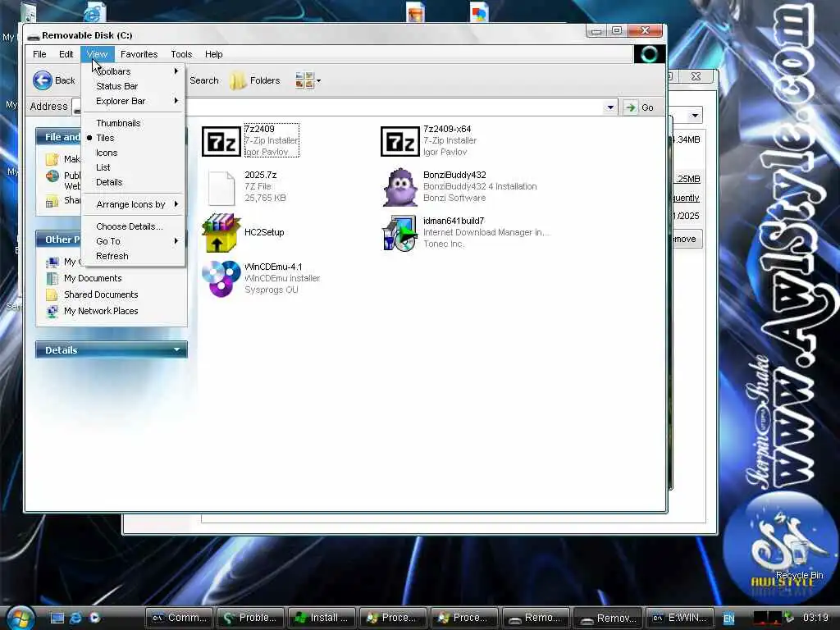The image size is (840, 630).
Task: Open the Shared Documents link
Action: 101,294
